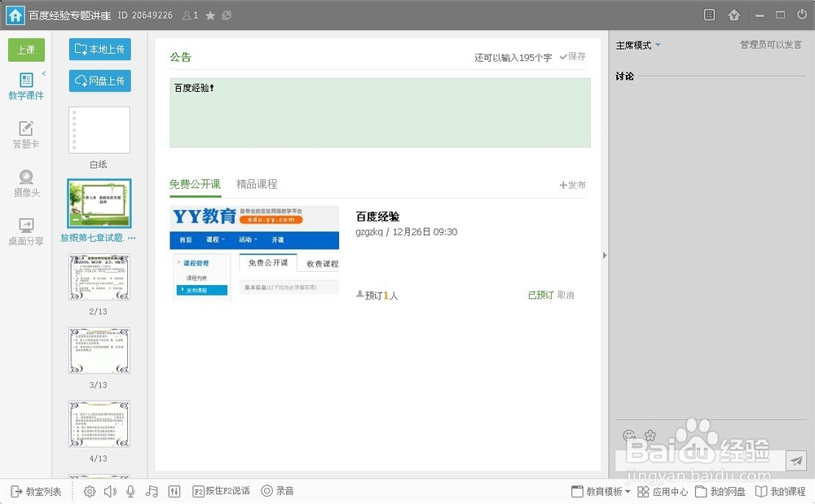Collapse courseware panel with small chevron
This screenshot has height=504, width=815.
(x=44, y=74)
